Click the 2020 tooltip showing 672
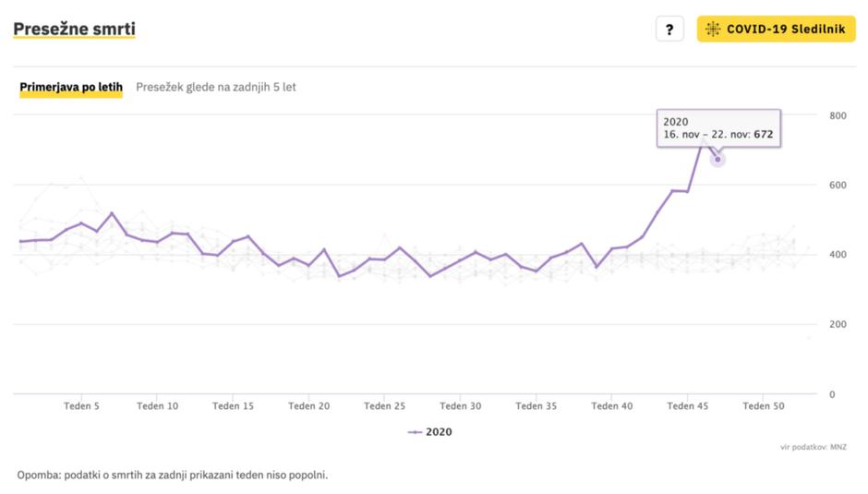This screenshot has height=494, width=868. pyautogui.click(x=718, y=127)
